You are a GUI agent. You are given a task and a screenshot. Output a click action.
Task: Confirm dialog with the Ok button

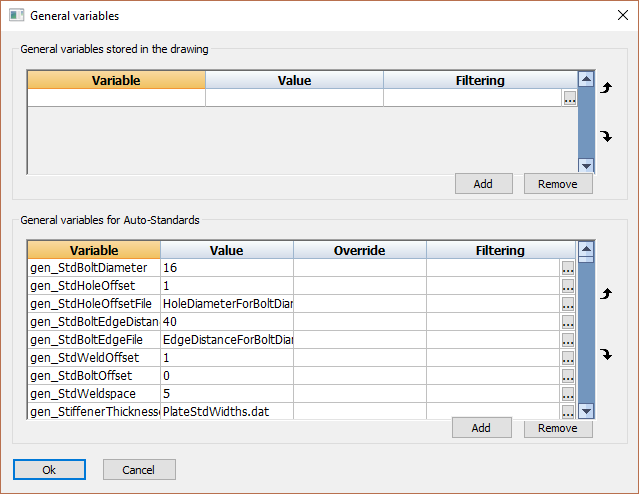[x=49, y=469]
